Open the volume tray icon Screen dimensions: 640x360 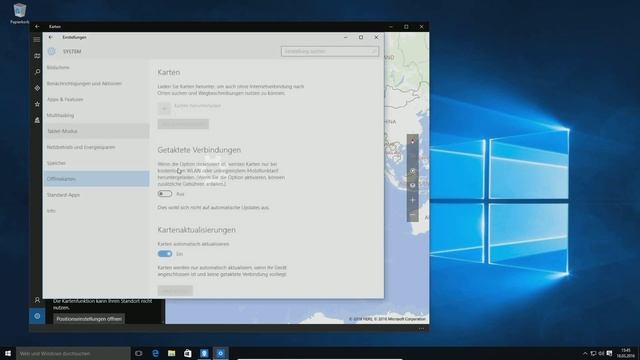pyautogui.click(x=601, y=353)
